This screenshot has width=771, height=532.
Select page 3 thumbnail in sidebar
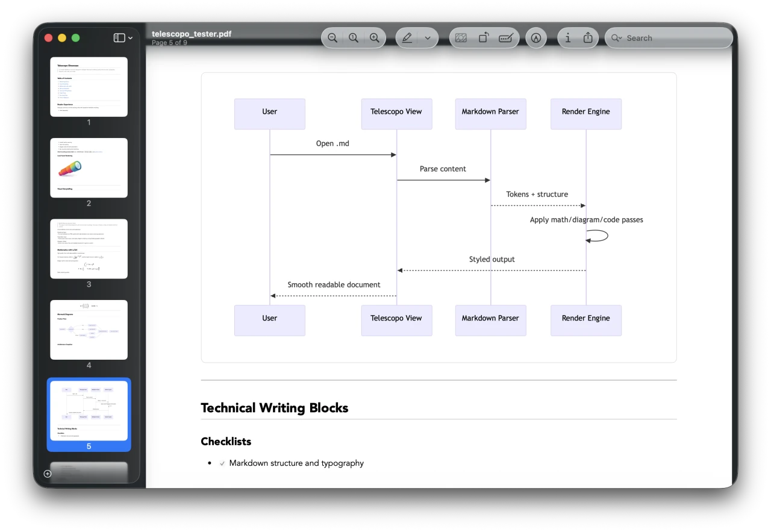[89, 249]
